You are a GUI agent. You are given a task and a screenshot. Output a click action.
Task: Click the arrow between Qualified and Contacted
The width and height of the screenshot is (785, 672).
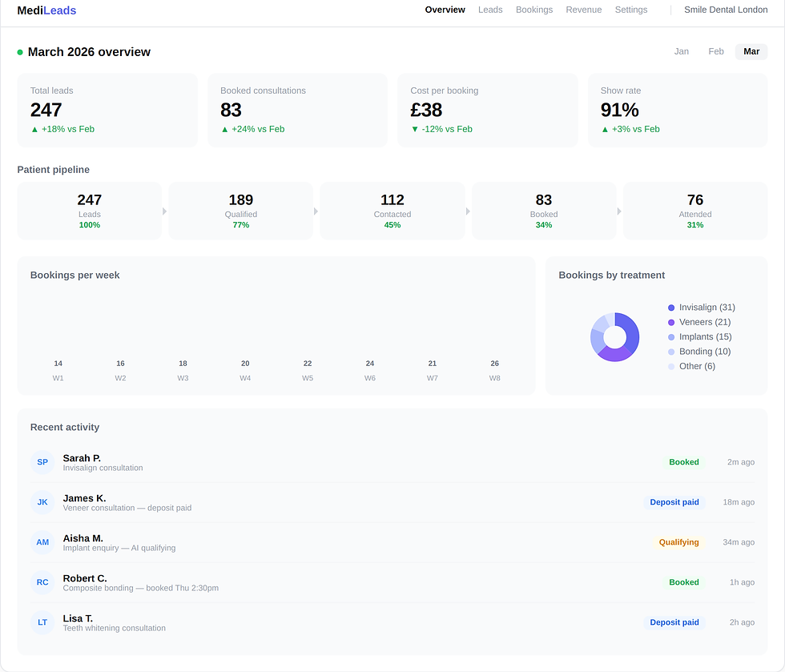click(316, 211)
